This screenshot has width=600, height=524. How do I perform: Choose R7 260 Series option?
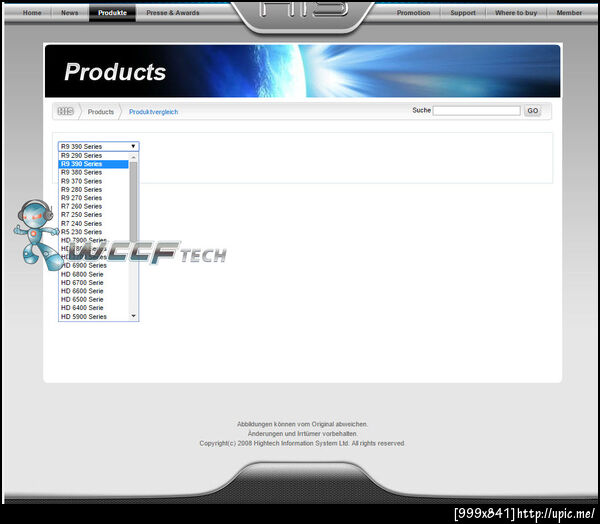pyautogui.click(x=94, y=206)
